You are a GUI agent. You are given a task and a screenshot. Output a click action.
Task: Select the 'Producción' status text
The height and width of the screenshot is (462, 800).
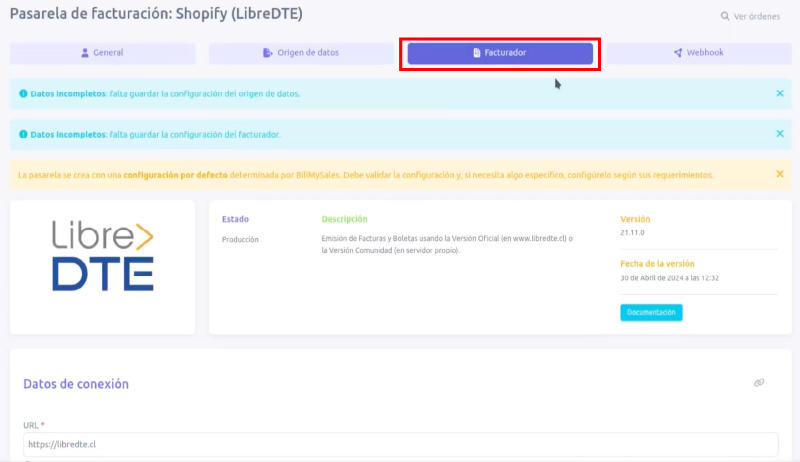click(240, 239)
